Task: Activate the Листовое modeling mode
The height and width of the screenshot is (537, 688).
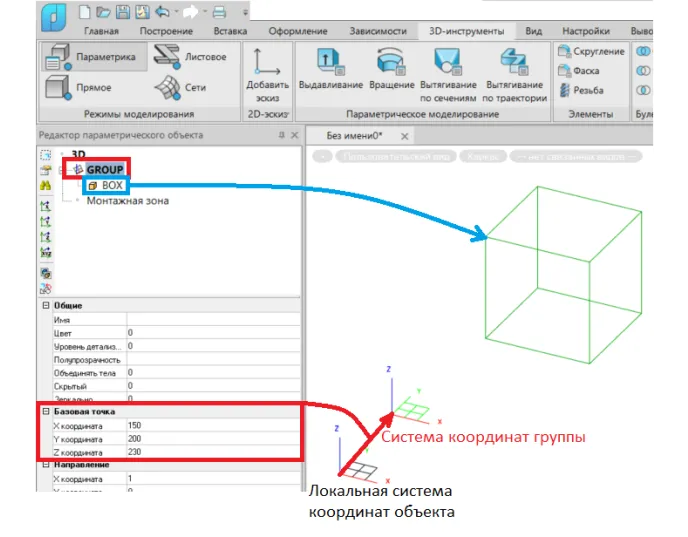Action: coord(190,57)
